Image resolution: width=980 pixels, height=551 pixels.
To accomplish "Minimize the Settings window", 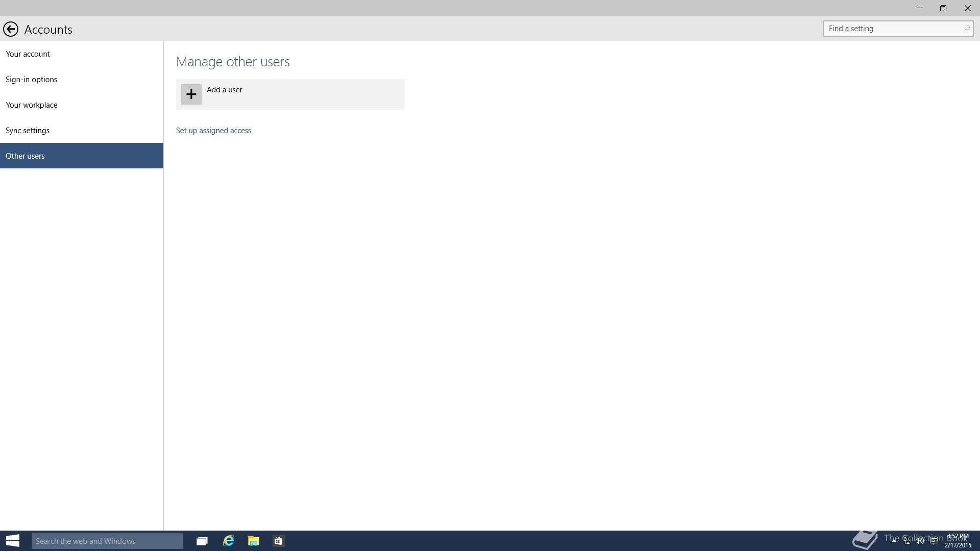I will pos(919,8).
